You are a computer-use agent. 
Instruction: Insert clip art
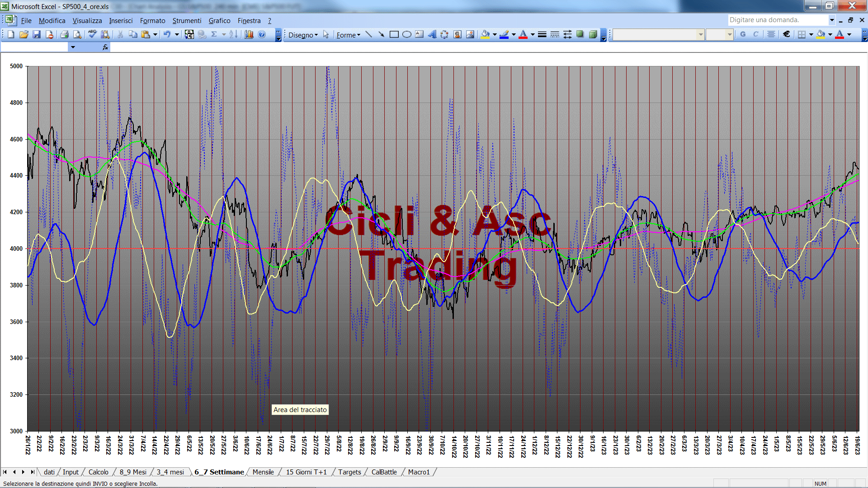pos(458,34)
